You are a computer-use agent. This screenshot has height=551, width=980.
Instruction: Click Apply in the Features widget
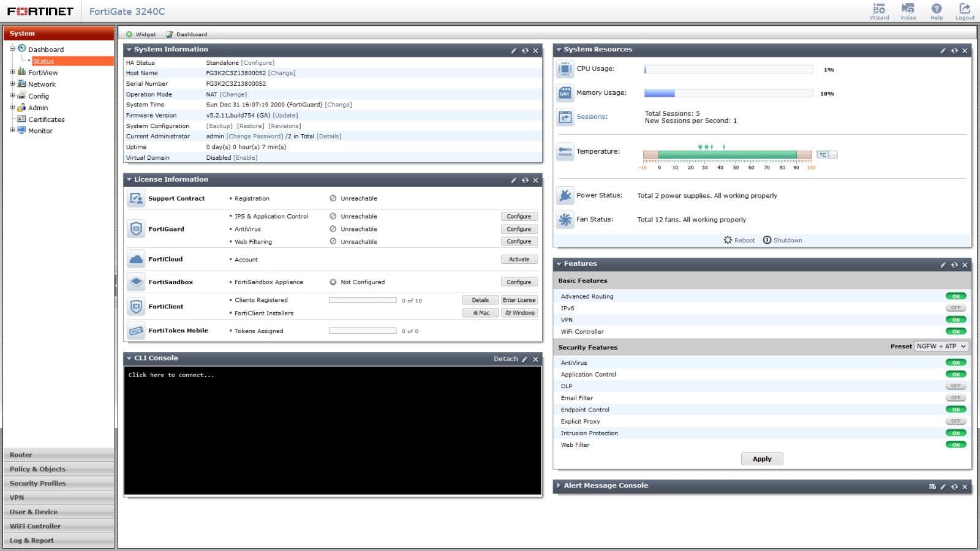[x=761, y=459]
